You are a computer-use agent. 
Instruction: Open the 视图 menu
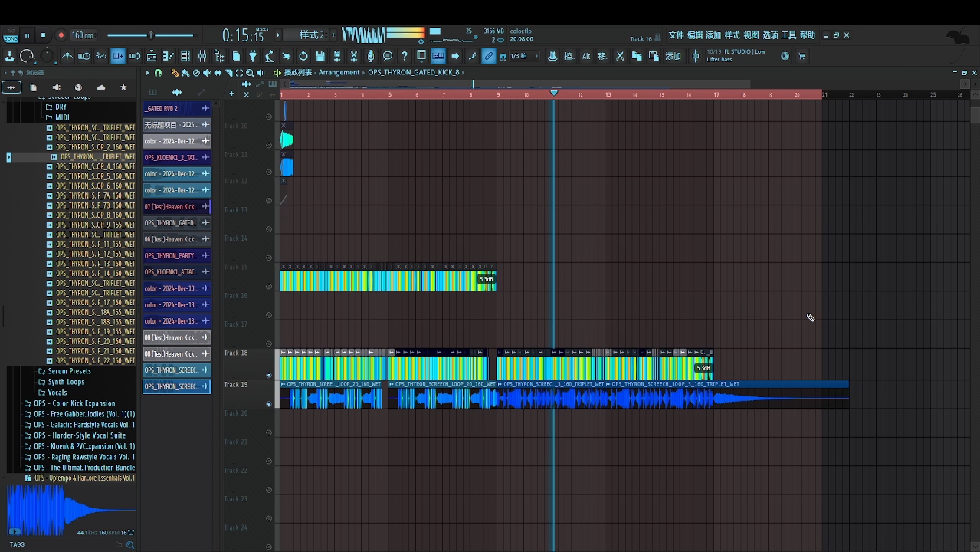(751, 35)
